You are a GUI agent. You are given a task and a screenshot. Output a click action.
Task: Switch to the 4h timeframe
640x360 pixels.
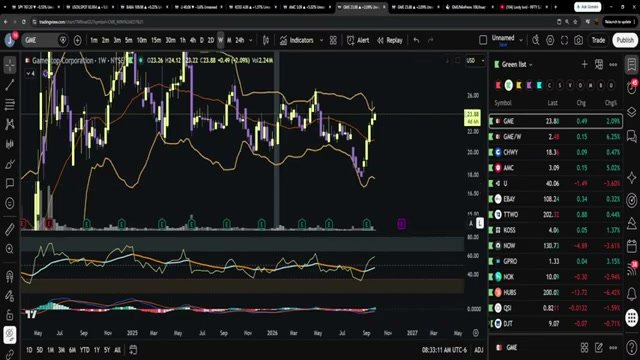[193, 40]
